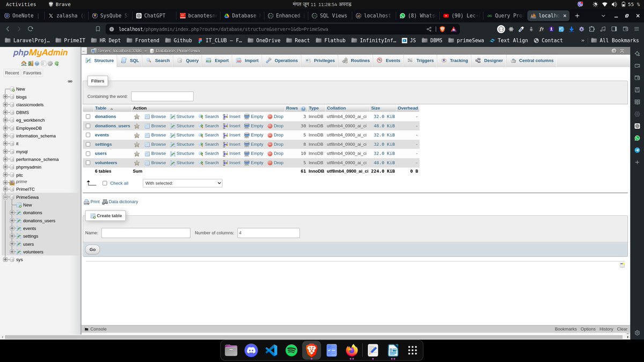Go to the Designer tab
This screenshot has height=362, width=644.
coord(489,61)
